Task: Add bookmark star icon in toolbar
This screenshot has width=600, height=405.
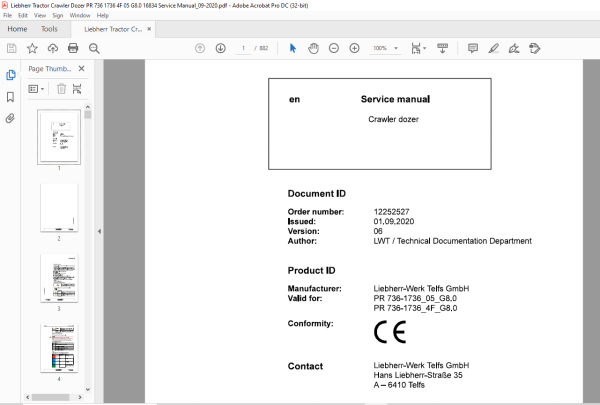Action: (x=32, y=48)
